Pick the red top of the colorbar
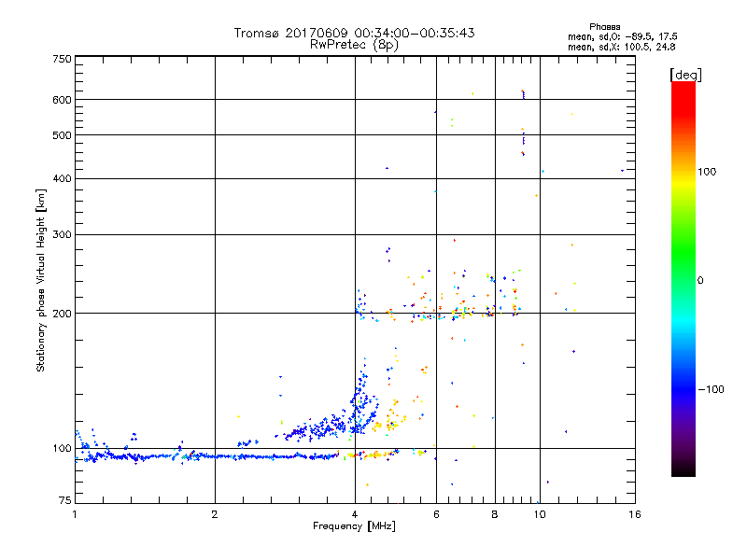The image size is (747, 560). click(x=683, y=87)
